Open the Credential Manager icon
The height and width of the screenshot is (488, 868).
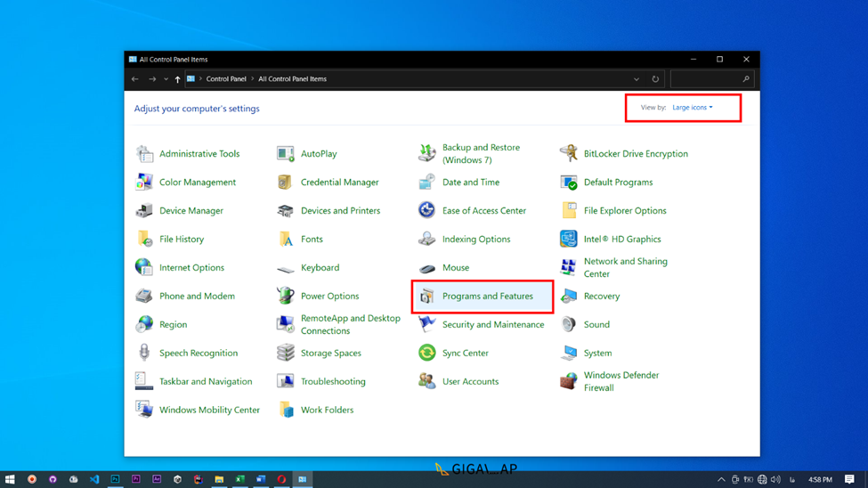tap(286, 183)
